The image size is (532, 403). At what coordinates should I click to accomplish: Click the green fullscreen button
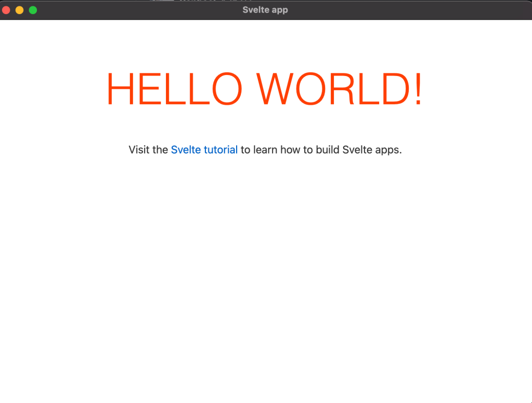click(x=32, y=9)
